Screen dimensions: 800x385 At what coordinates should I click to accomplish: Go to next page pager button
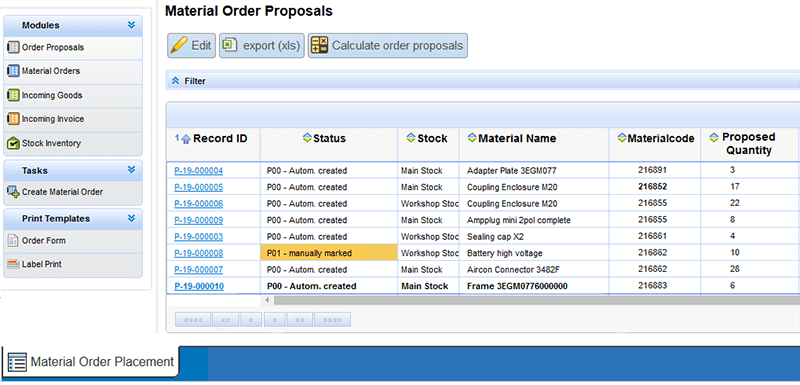click(x=274, y=320)
